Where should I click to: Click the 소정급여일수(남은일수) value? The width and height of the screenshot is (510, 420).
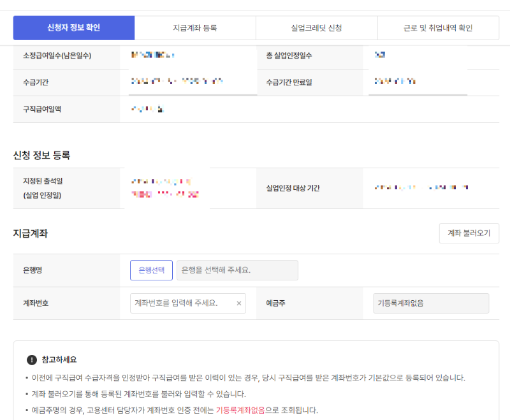(153, 56)
